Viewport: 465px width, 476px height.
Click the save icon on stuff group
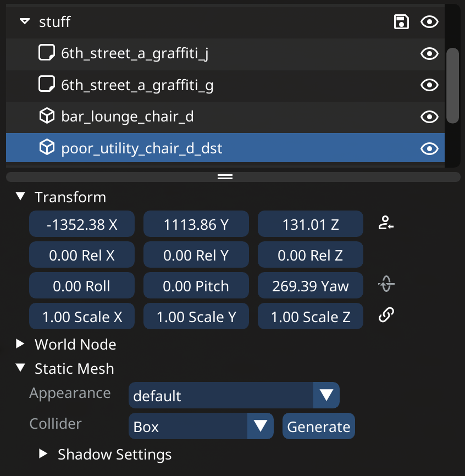(x=402, y=22)
